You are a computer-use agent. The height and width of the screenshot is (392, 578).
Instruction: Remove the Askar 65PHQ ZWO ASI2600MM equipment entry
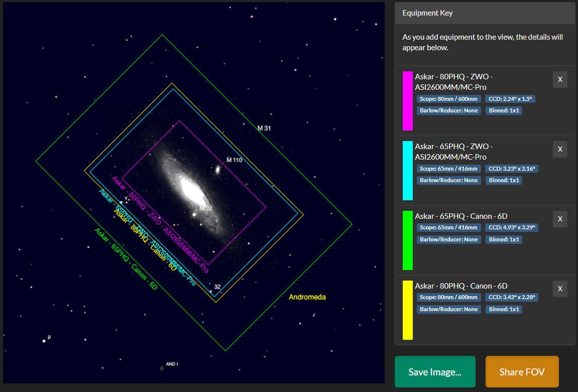(560, 149)
